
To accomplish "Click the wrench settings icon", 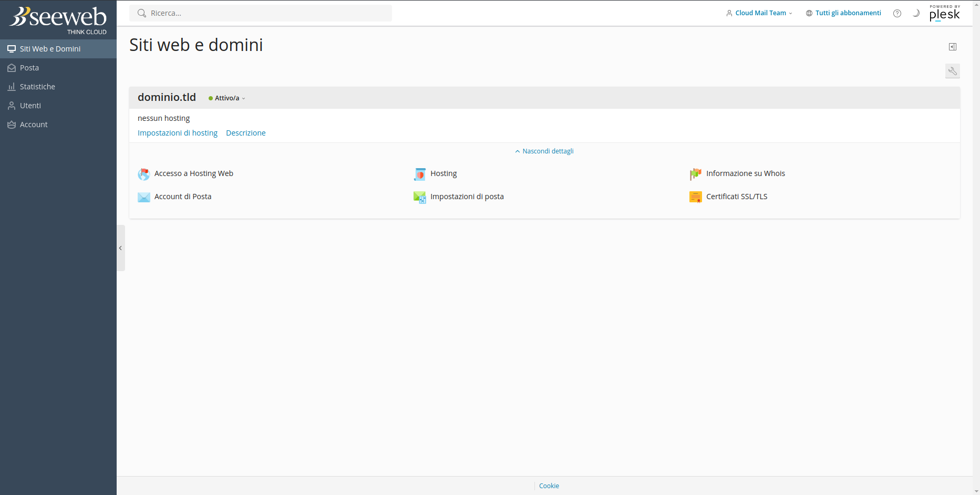I will [952, 71].
